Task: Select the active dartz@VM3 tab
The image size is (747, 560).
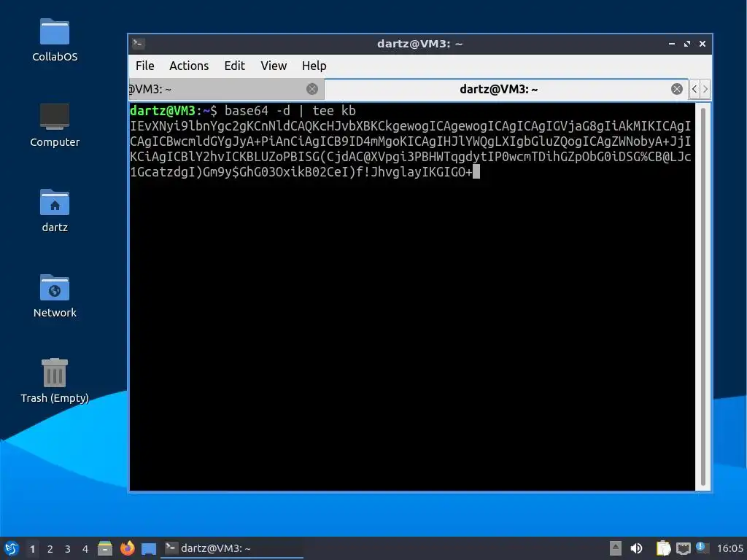Action: pyautogui.click(x=506, y=89)
